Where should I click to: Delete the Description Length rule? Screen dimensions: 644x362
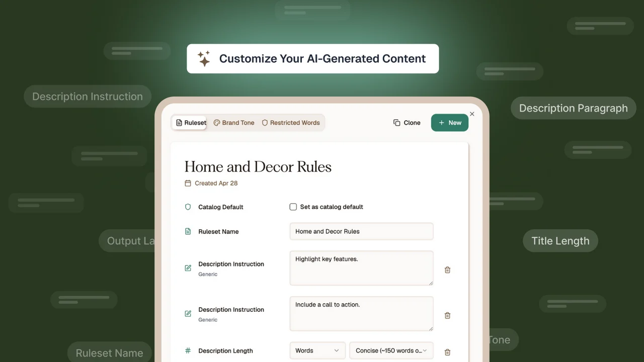(x=447, y=352)
